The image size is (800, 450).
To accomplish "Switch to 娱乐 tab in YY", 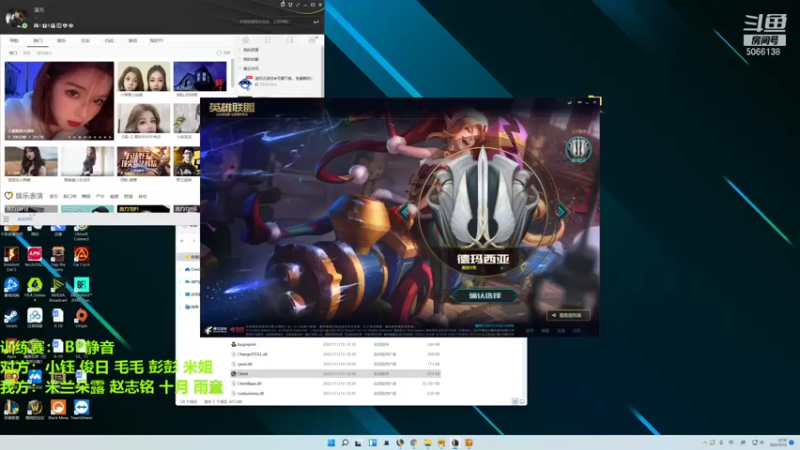I will [61, 40].
